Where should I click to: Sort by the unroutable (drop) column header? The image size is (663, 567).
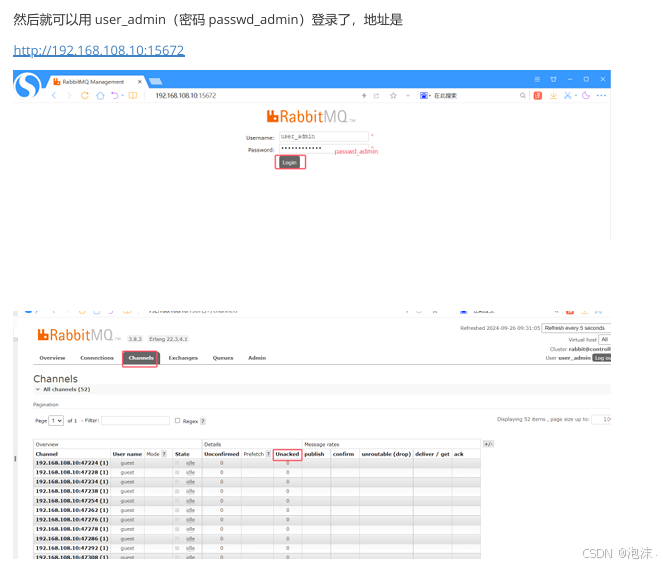coord(386,454)
